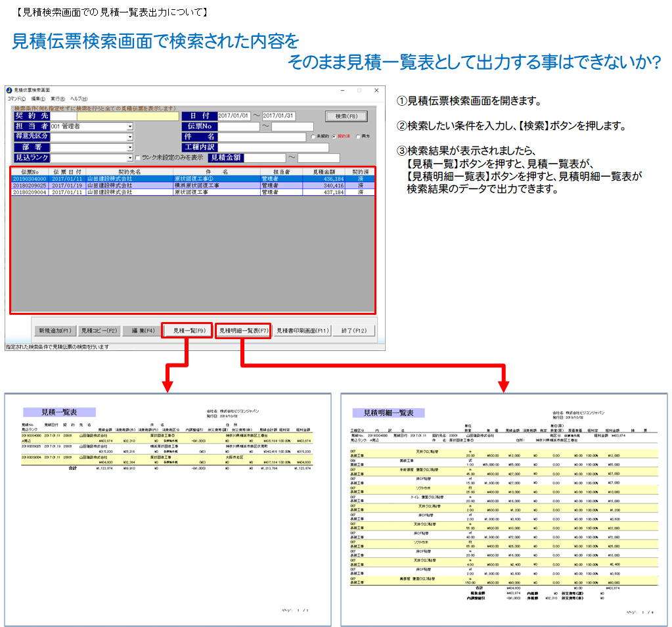The image size is (672, 627).
Task: Close the 見積伝票検索画面 window
Action: 376,90
